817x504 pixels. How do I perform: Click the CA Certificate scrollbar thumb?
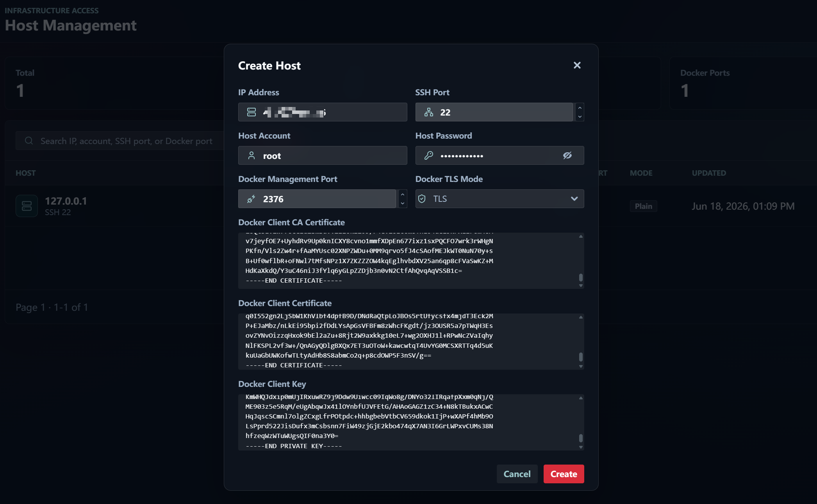coord(581,277)
